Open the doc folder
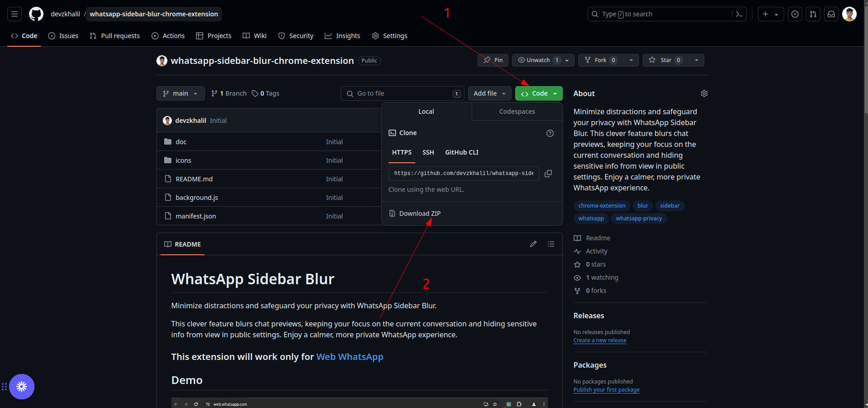This screenshot has height=408, width=868. click(181, 142)
